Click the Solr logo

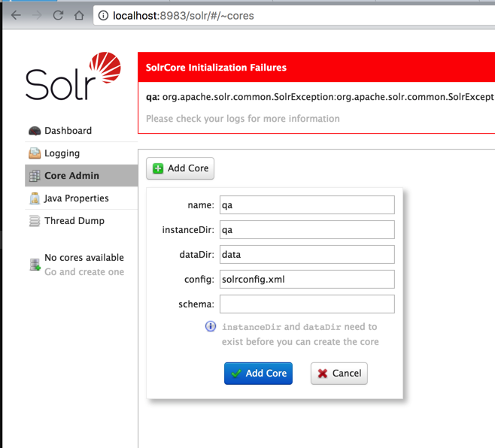coord(73,77)
